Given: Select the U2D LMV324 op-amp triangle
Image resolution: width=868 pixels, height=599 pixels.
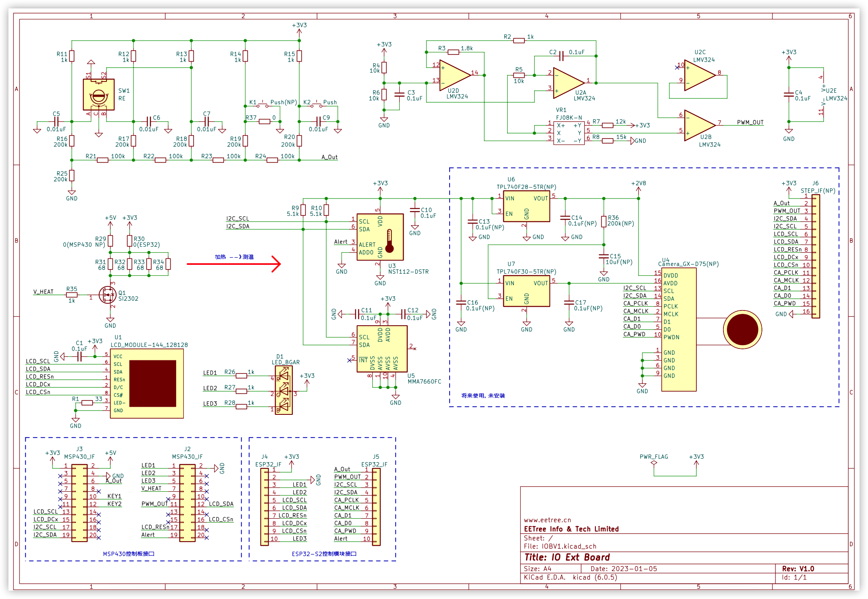Looking at the screenshot, I should coord(455,75).
